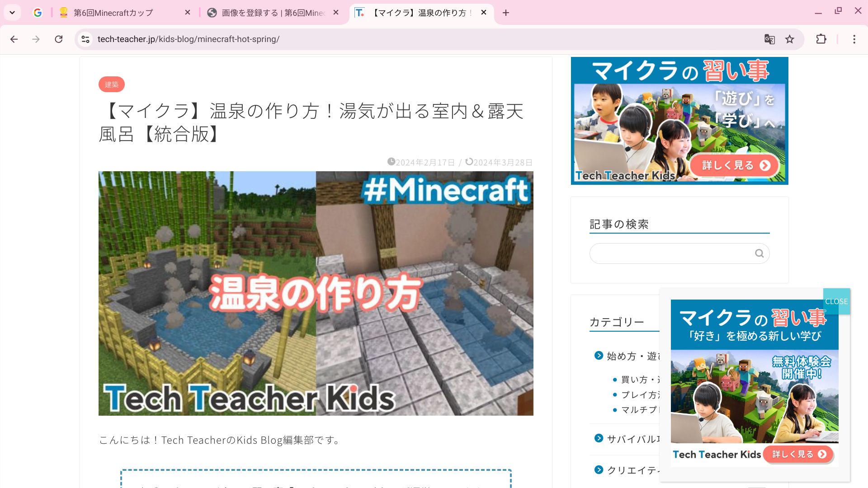The height and width of the screenshot is (488, 868).
Task: Open プレイ方 subcategory link
Action: (640, 395)
